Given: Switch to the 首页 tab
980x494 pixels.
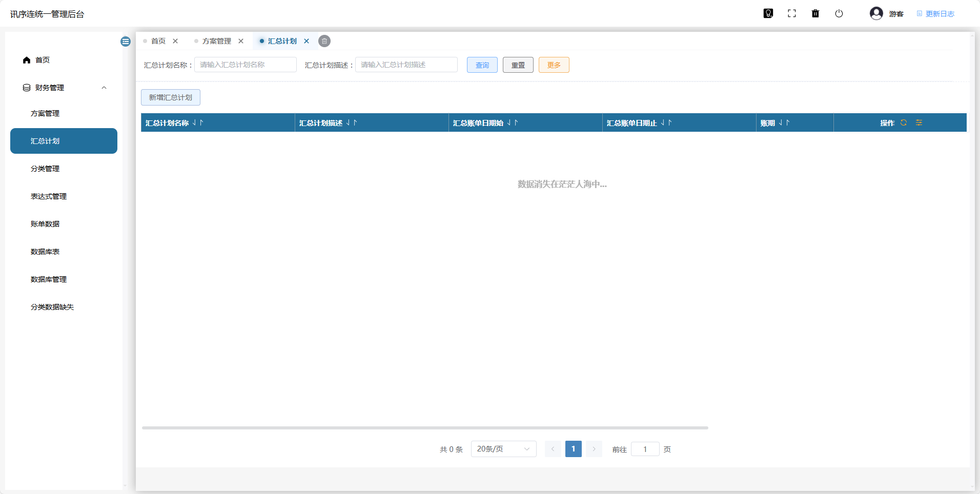Looking at the screenshot, I should click(158, 41).
